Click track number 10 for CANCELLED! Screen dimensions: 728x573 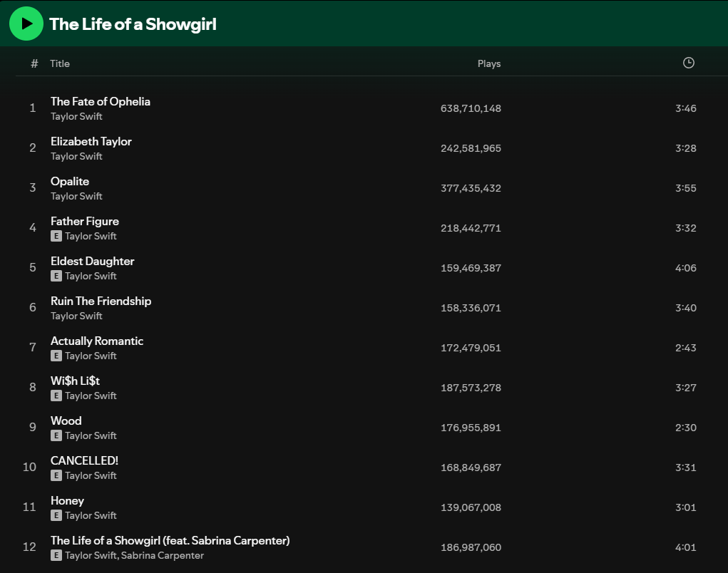[29, 468]
